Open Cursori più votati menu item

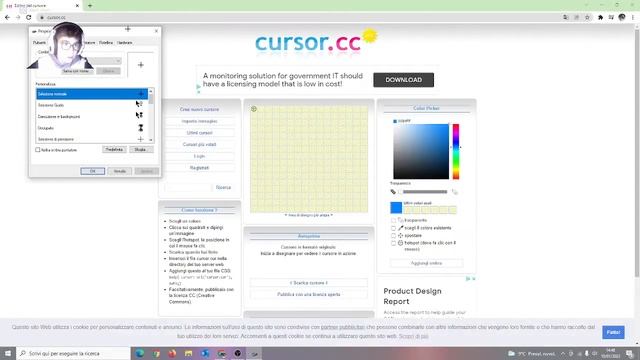pos(200,144)
